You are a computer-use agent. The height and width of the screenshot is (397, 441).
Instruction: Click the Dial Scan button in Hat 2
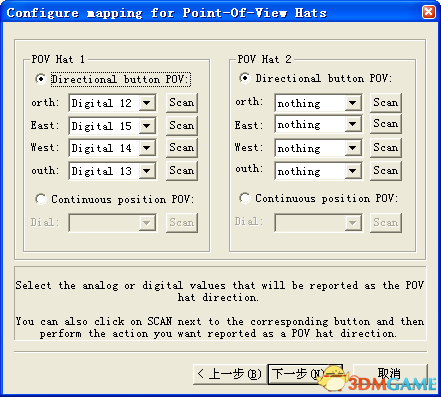coord(386,223)
